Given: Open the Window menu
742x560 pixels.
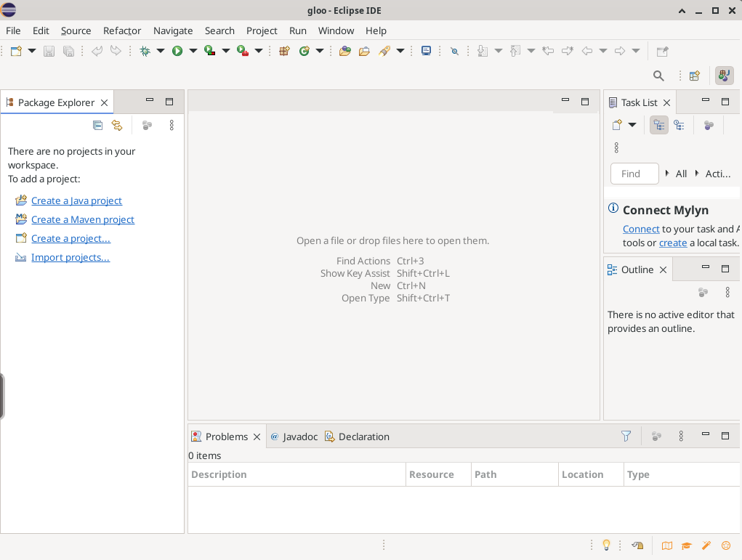Looking at the screenshot, I should [336, 31].
